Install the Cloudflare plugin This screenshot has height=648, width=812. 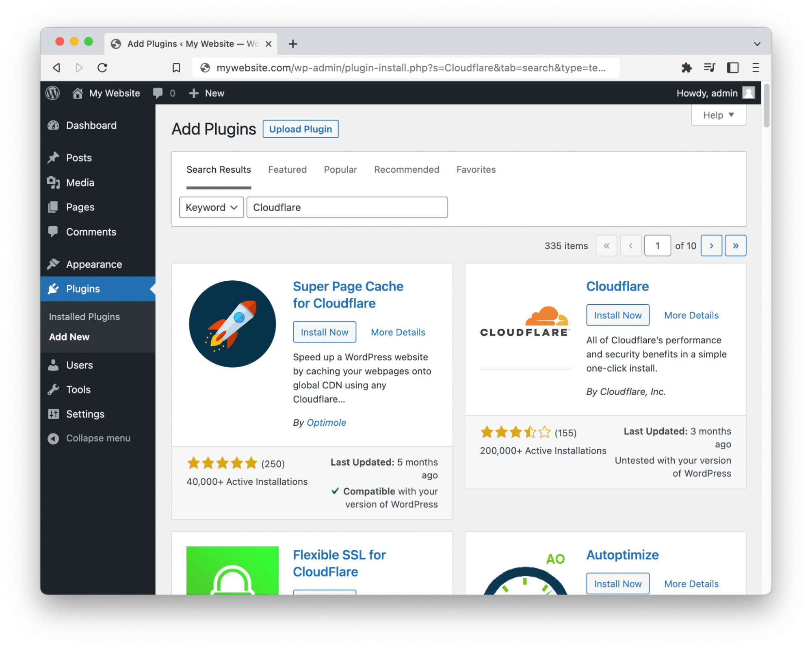pyautogui.click(x=617, y=315)
